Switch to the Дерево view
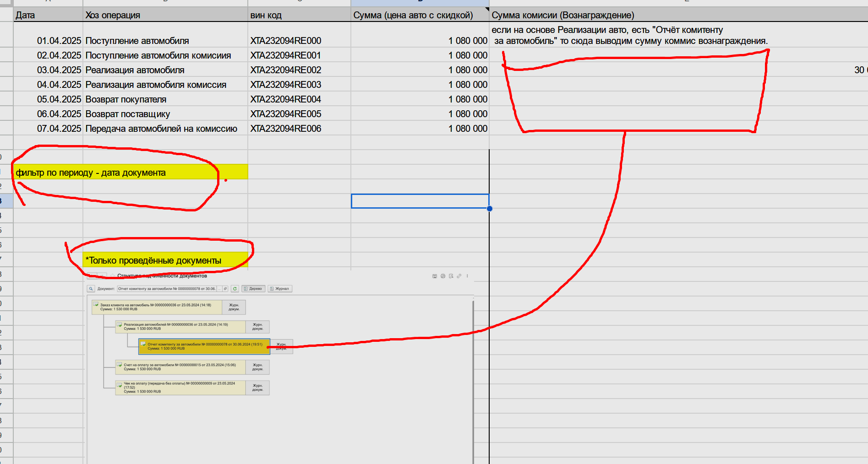The height and width of the screenshot is (464, 868). pyautogui.click(x=253, y=289)
